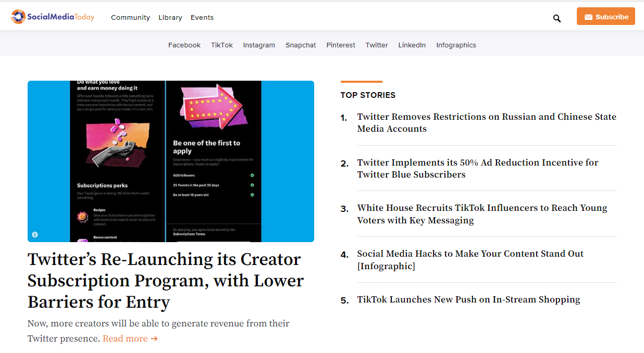644x353 pixels.
Task: Go to the Facebook topic
Action: coord(184,45)
